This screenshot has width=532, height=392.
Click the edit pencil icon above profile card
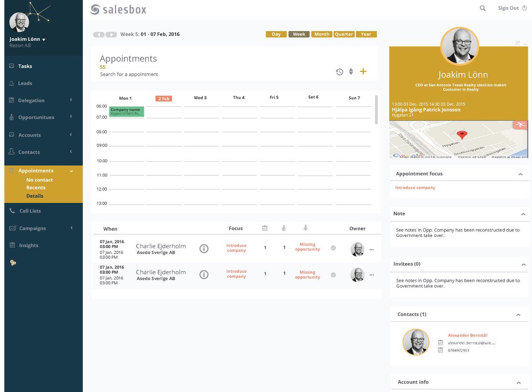tap(517, 43)
